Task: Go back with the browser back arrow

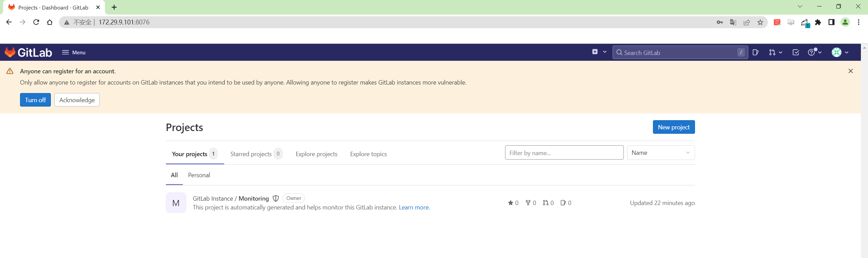Action: (9, 22)
